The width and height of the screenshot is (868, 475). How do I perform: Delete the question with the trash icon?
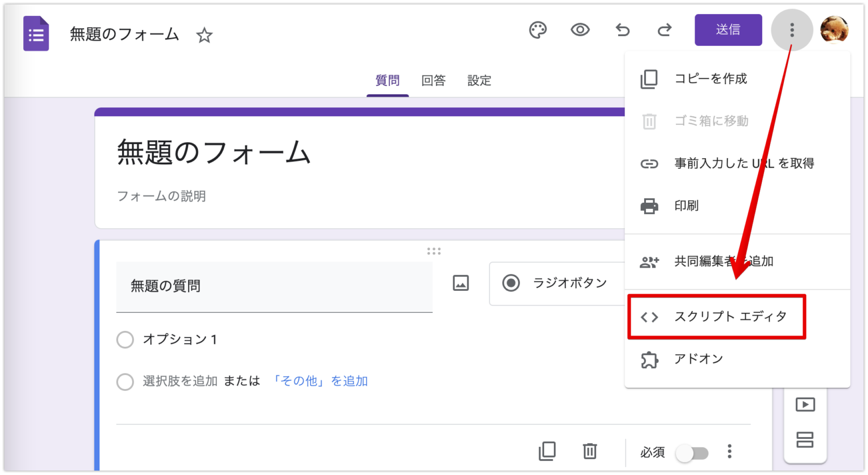(x=589, y=451)
